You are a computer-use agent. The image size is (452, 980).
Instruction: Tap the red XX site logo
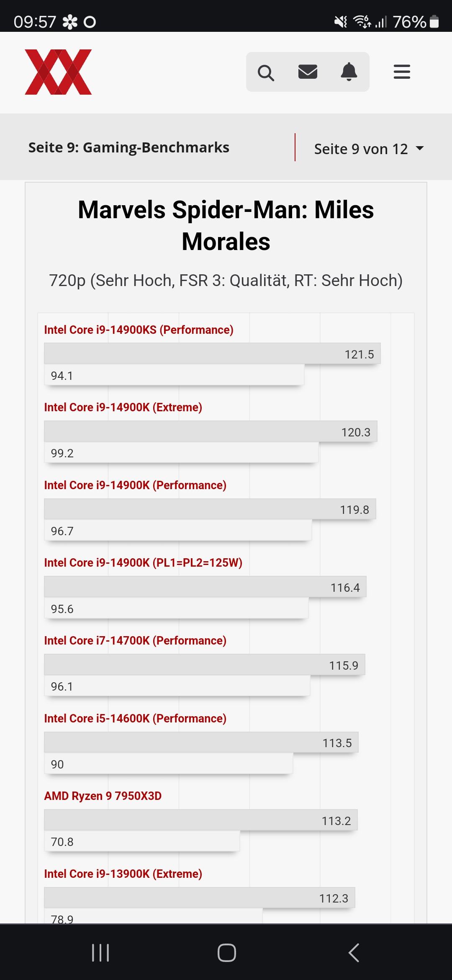(58, 72)
